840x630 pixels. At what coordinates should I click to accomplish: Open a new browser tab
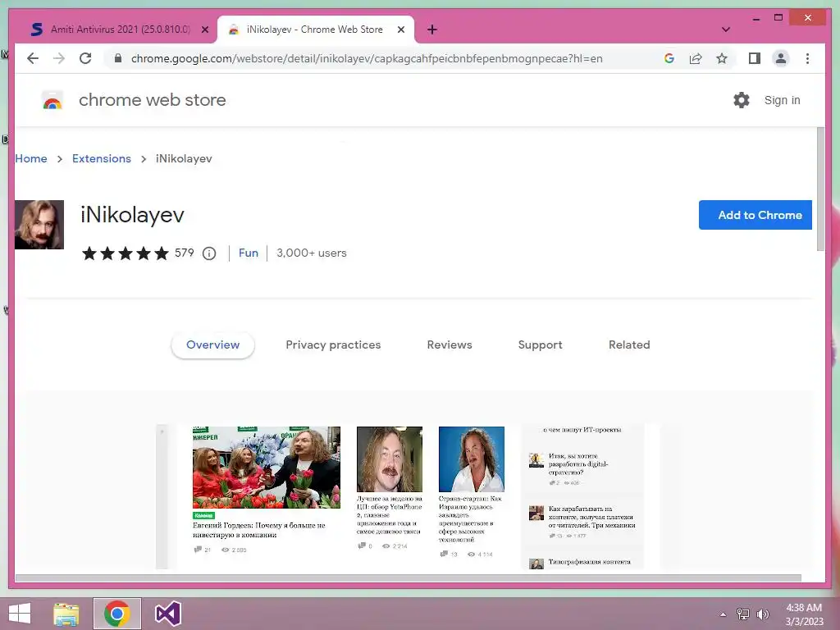pyautogui.click(x=431, y=30)
